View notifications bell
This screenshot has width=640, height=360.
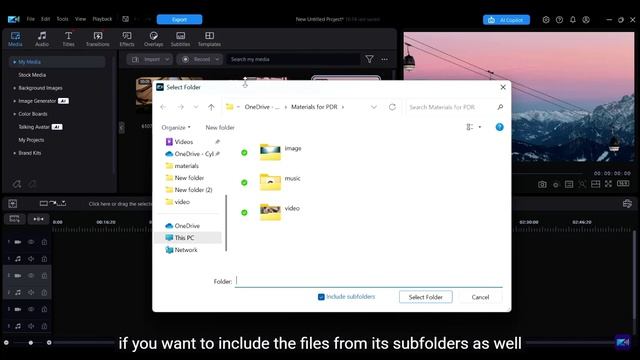pyautogui.click(x=573, y=20)
